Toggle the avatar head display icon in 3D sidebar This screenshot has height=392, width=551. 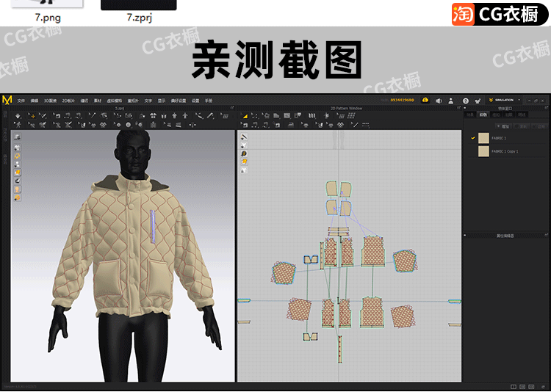(17, 189)
